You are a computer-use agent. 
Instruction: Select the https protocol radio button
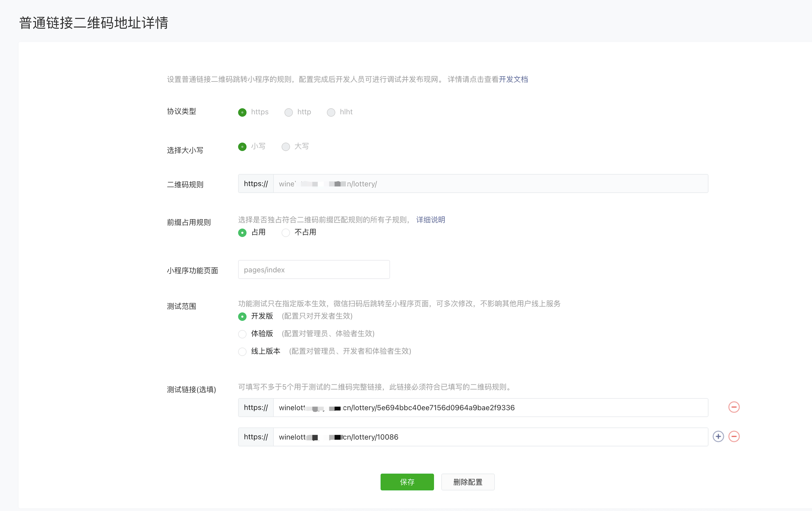pos(242,112)
